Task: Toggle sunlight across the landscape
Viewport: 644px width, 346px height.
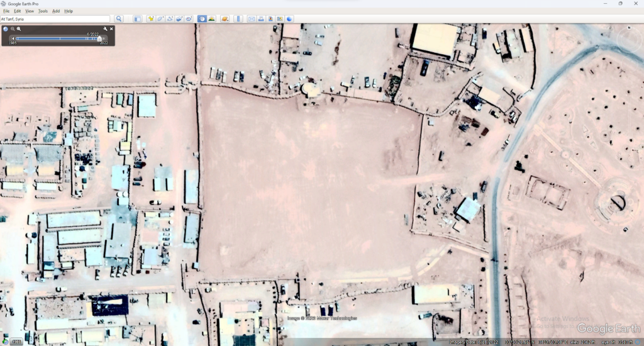Action: pos(212,19)
